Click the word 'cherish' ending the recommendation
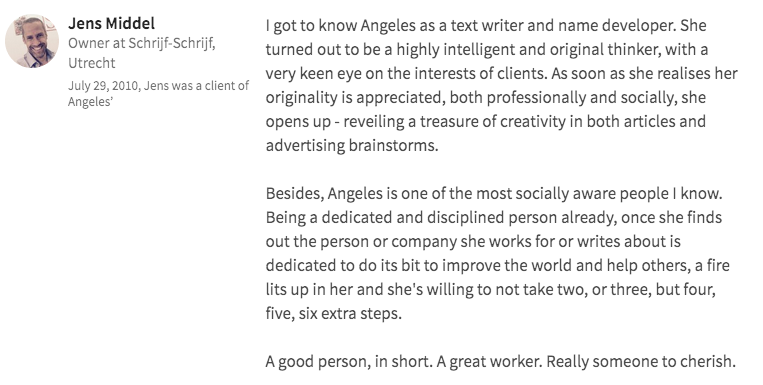The image size is (763, 385). (709, 362)
